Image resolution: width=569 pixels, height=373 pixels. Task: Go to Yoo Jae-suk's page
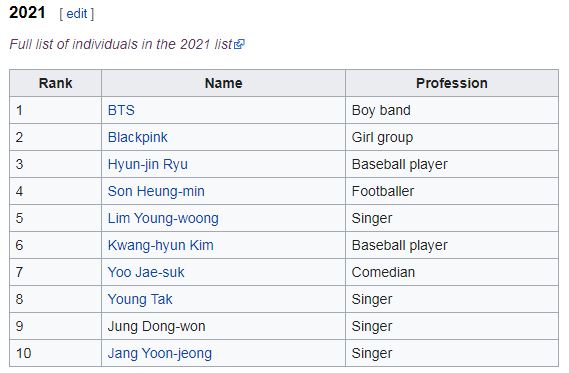coord(146,272)
